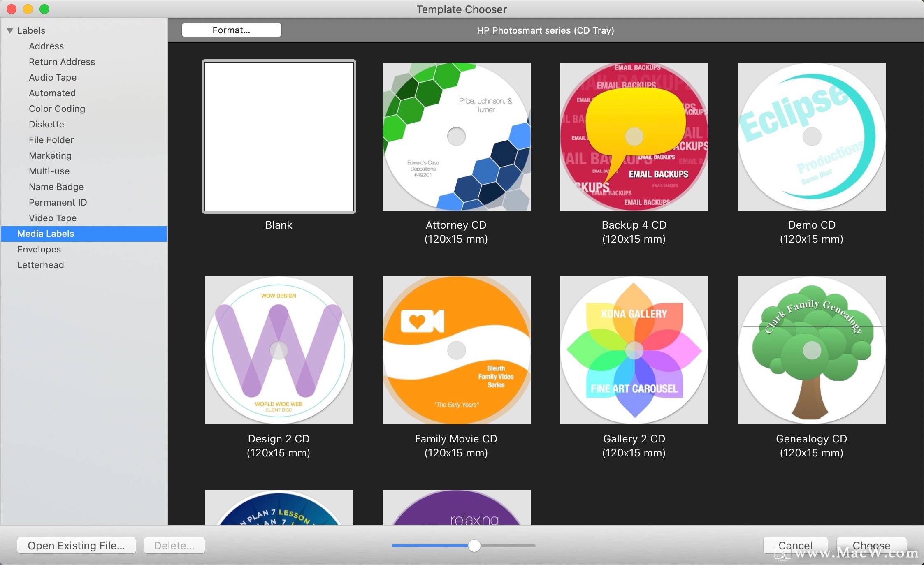Viewport: 924px width, 565px height.
Task: Select the Gallery 2 CD template
Action: [x=634, y=350]
